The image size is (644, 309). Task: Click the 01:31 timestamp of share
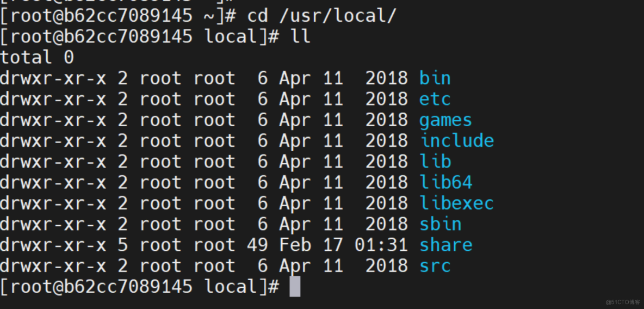[x=381, y=245]
